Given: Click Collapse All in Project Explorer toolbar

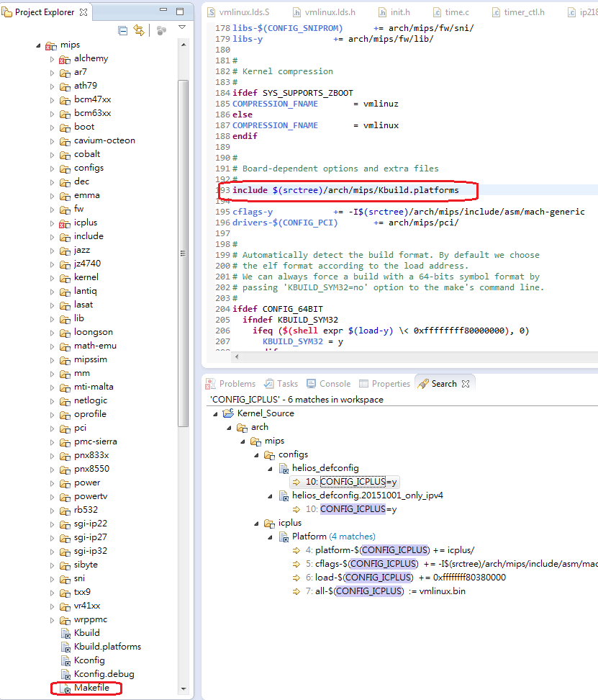Looking at the screenshot, I should [124, 30].
